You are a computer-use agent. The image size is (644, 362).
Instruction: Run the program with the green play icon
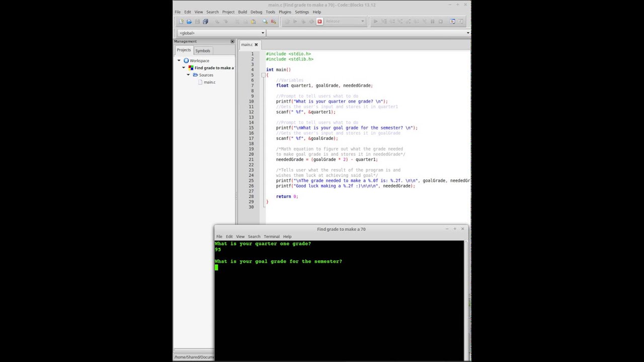pyautogui.click(x=295, y=21)
